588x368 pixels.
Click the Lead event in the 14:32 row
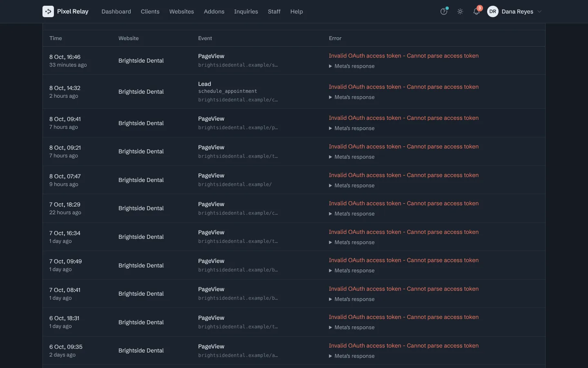tap(205, 84)
